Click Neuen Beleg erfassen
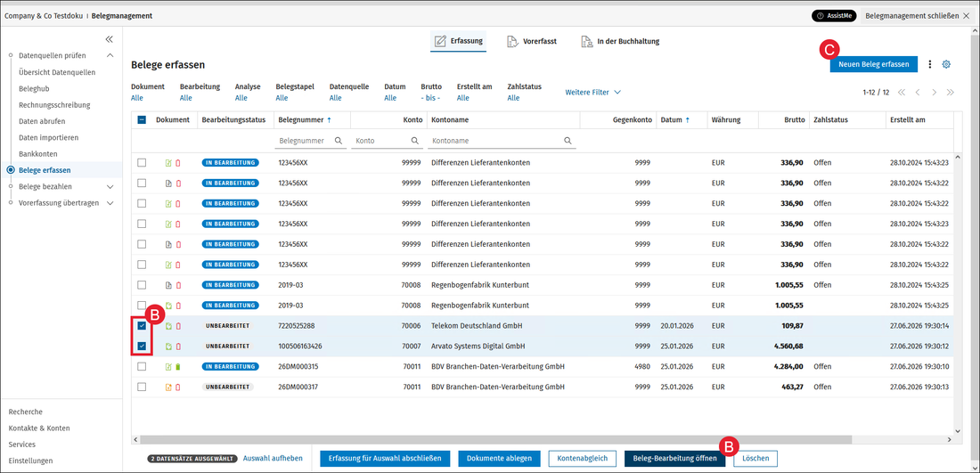The height and width of the screenshot is (473, 980). pos(874,64)
